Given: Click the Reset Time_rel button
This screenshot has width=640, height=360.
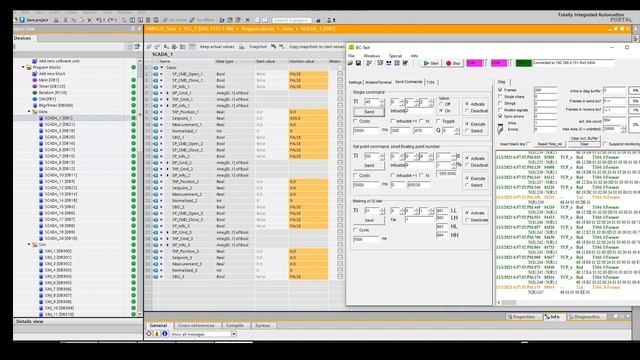Looking at the screenshot, I should tap(550, 144).
